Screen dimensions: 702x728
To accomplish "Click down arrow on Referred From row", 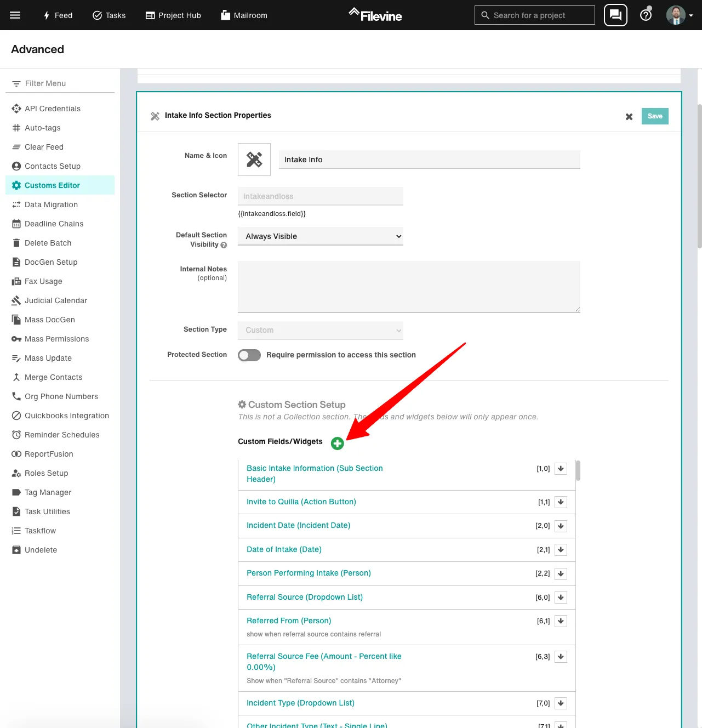I will 561,621.
